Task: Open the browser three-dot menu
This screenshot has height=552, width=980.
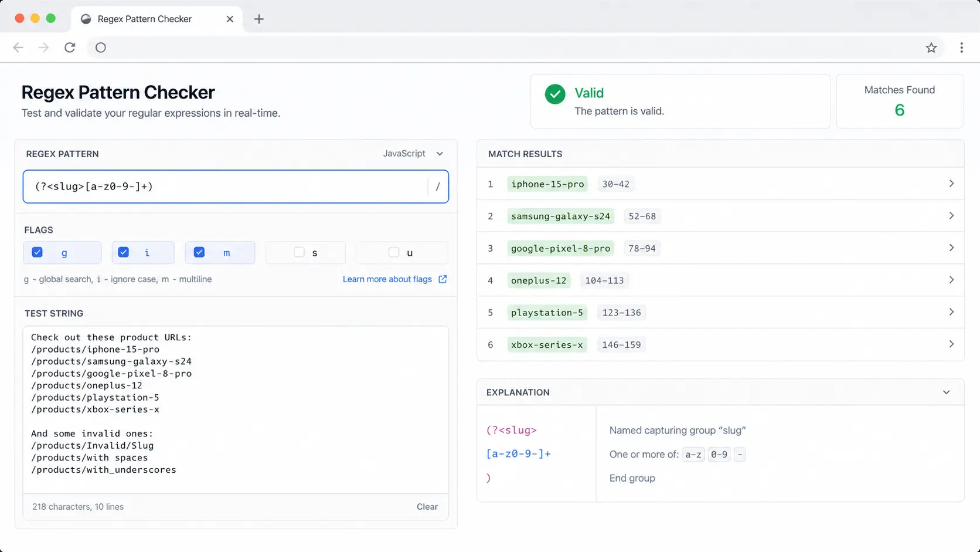Action: click(x=962, y=48)
